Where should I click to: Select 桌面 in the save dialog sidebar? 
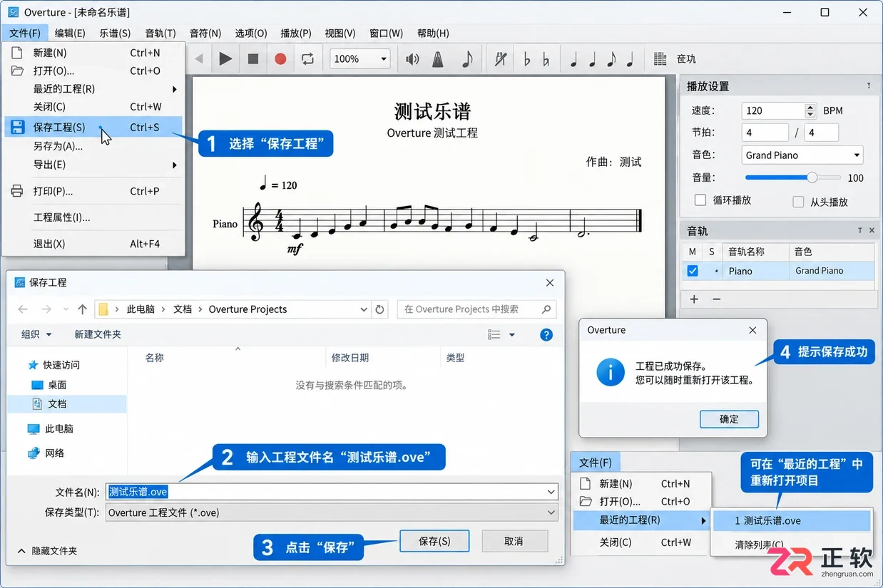point(49,384)
